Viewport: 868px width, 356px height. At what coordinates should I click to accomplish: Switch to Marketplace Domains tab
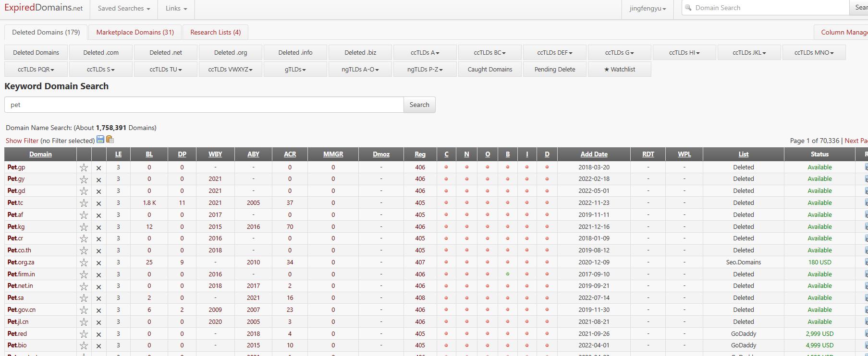coord(135,32)
